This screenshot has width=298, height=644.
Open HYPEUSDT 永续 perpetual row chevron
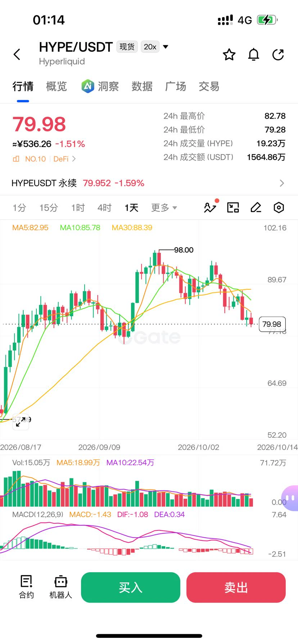pyautogui.click(x=282, y=183)
